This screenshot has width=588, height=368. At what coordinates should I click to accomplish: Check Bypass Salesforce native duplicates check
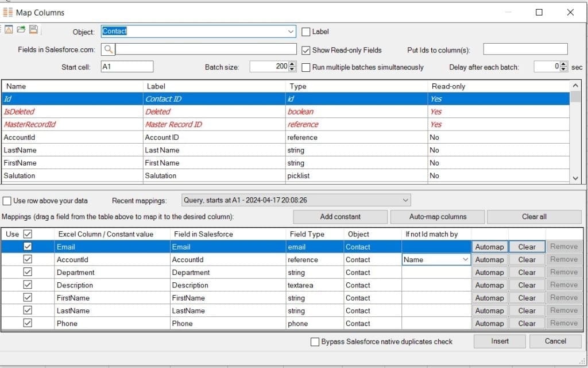[315, 341]
